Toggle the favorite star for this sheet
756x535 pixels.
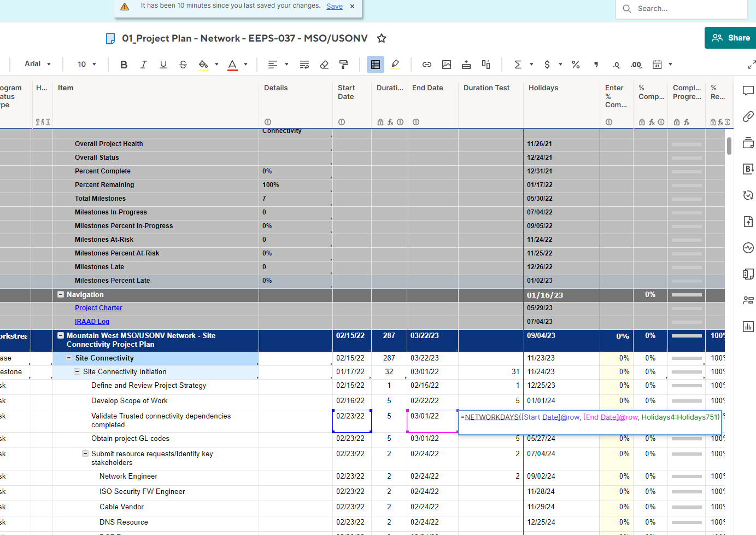click(382, 38)
